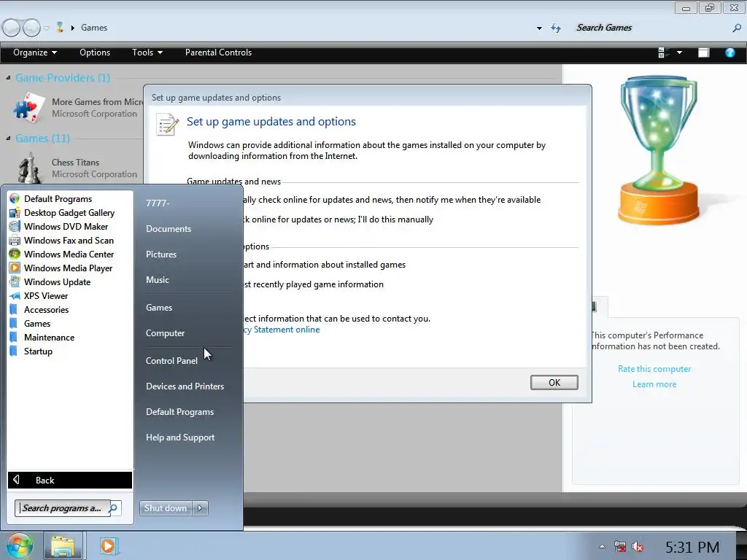Click Parental Controls in toolbar
The height and width of the screenshot is (560, 747).
(218, 52)
